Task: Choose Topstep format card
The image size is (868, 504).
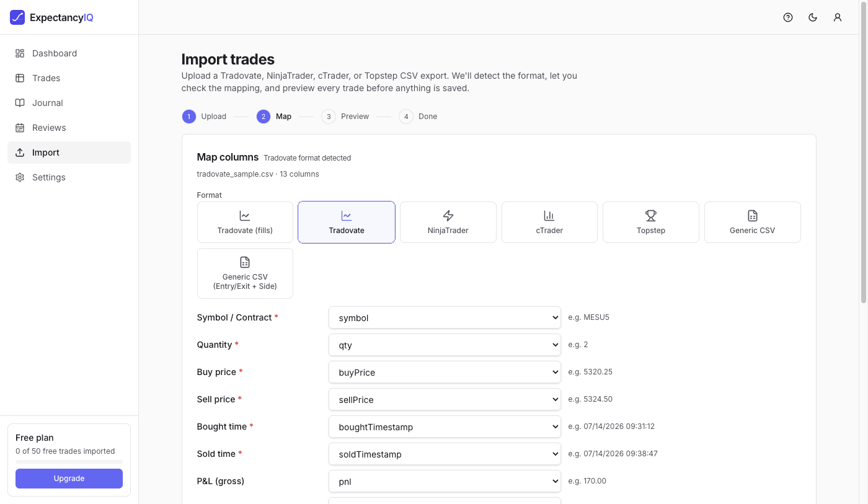Action: coord(651,222)
